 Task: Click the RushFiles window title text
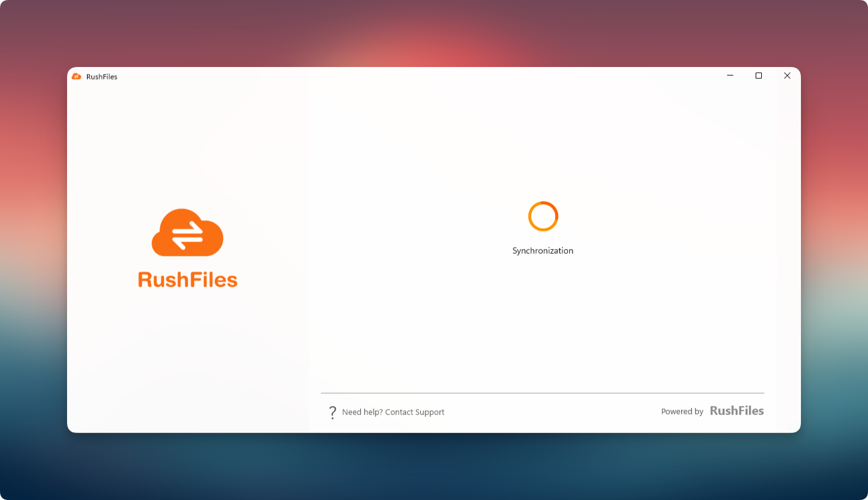click(102, 77)
